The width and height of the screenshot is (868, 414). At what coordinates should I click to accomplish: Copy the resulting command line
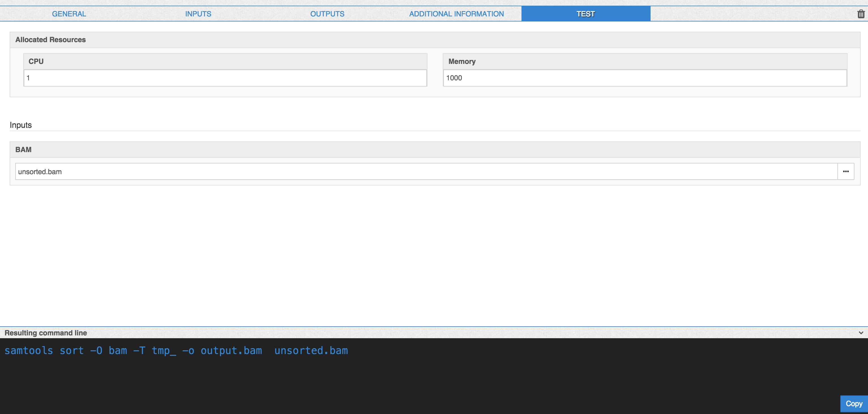854,404
